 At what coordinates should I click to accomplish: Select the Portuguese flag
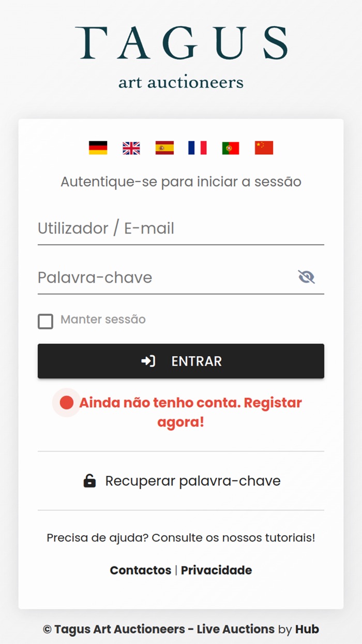pyautogui.click(x=231, y=148)
